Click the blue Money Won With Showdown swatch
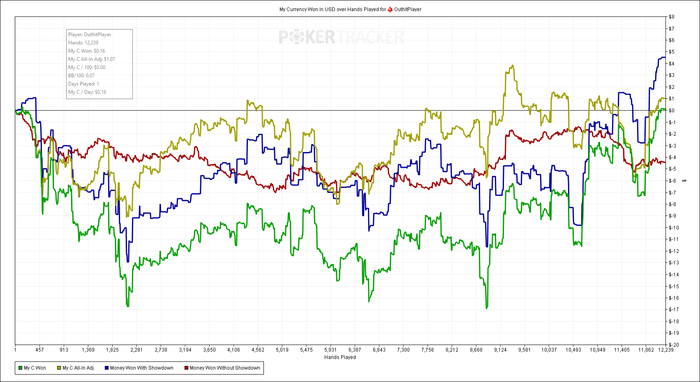Image resolution: width=700 pixels, height=382 pixels. tap(106, 368)
